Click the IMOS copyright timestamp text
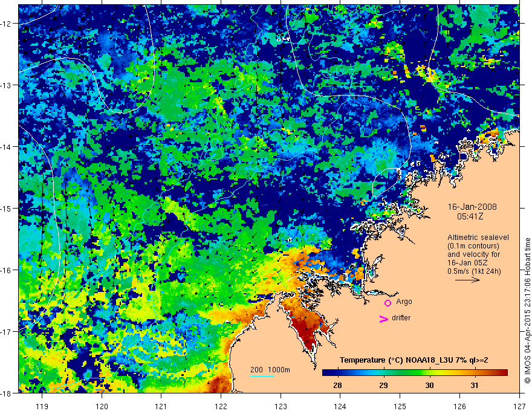 click(x=527, y=311)
